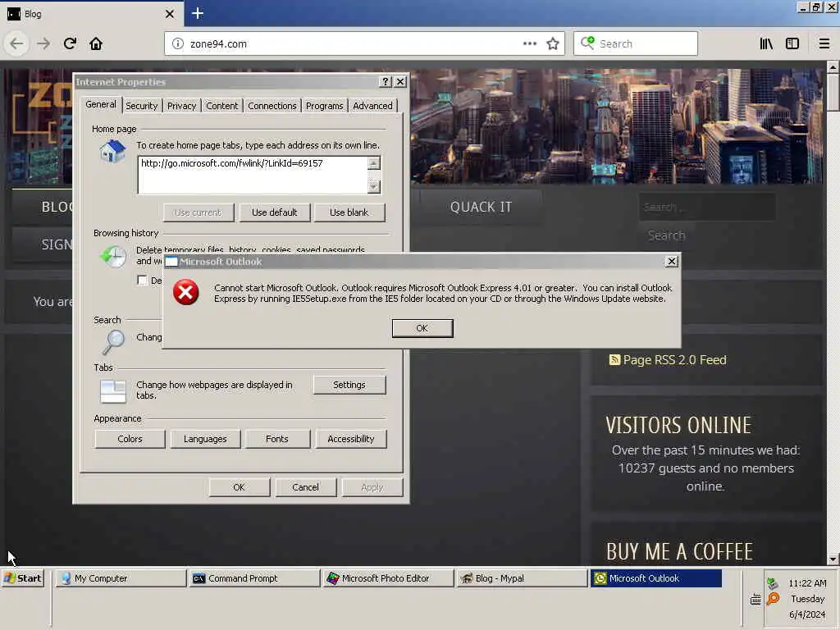Click OK in Internet Properties

coord(239,487)
